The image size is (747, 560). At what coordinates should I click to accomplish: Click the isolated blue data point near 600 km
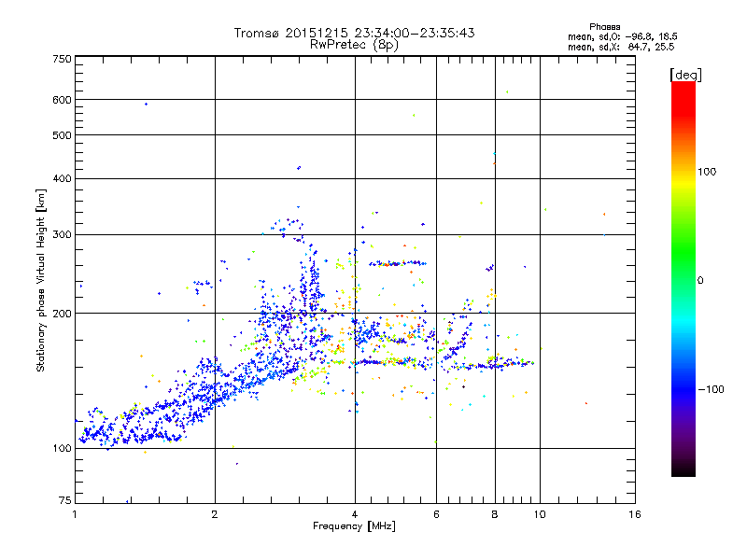coord(147,104)
